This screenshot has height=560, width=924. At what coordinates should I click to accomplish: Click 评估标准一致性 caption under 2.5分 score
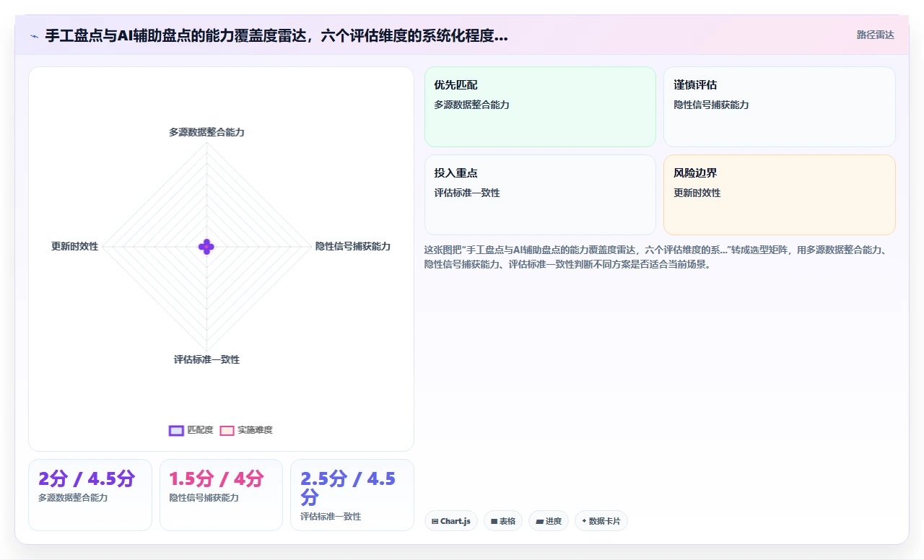coord(331,517)
